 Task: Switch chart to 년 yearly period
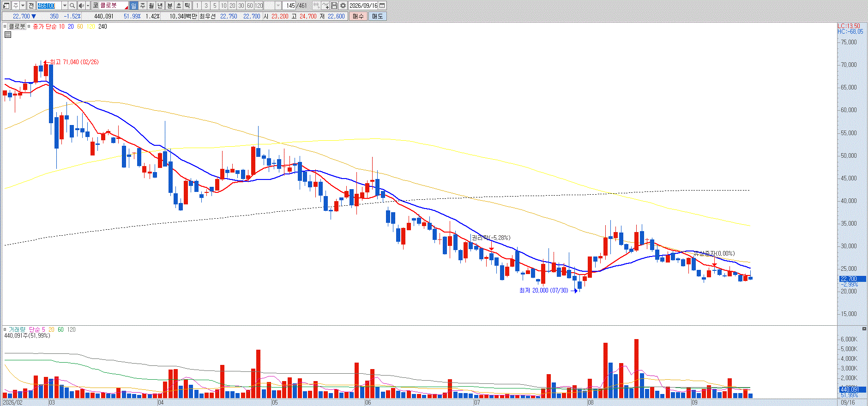(160, 6)
